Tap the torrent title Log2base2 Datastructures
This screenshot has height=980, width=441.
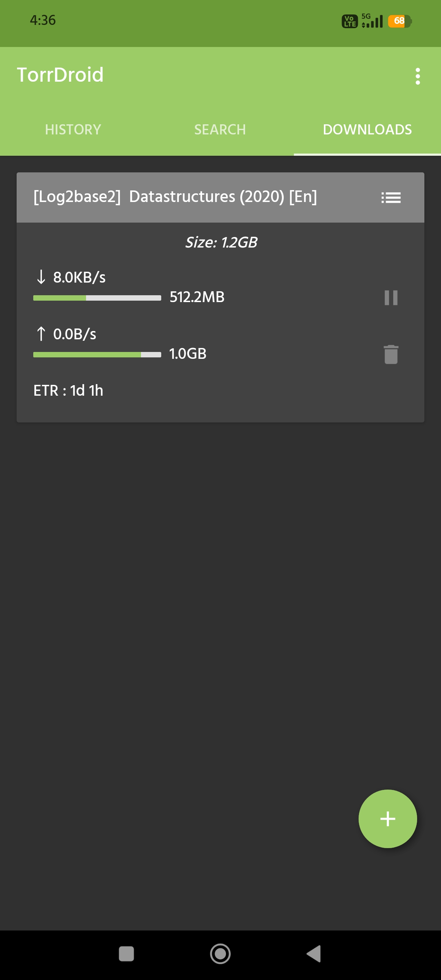[175, 197]
